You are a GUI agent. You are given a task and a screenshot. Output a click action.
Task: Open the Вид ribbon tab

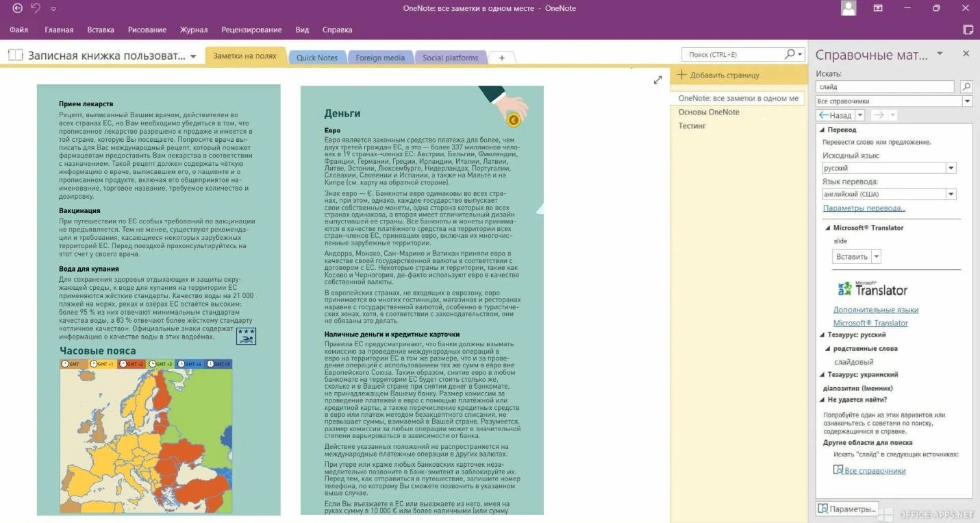tap(302, 29)
